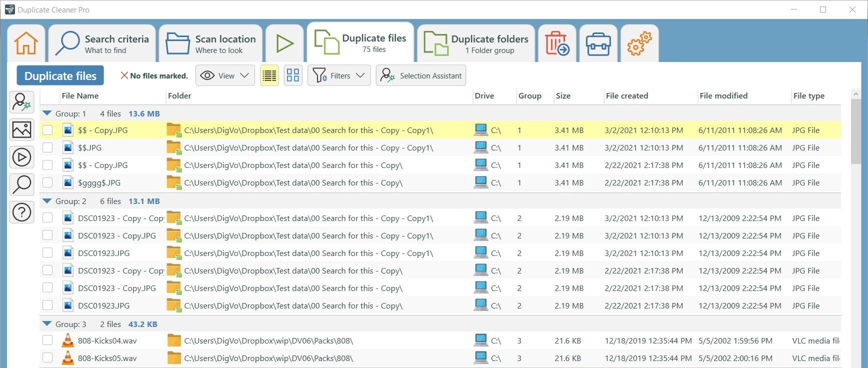Screen dimensions: 868x368
Task: Sort by the Size column header
Action: pos(563,95)
